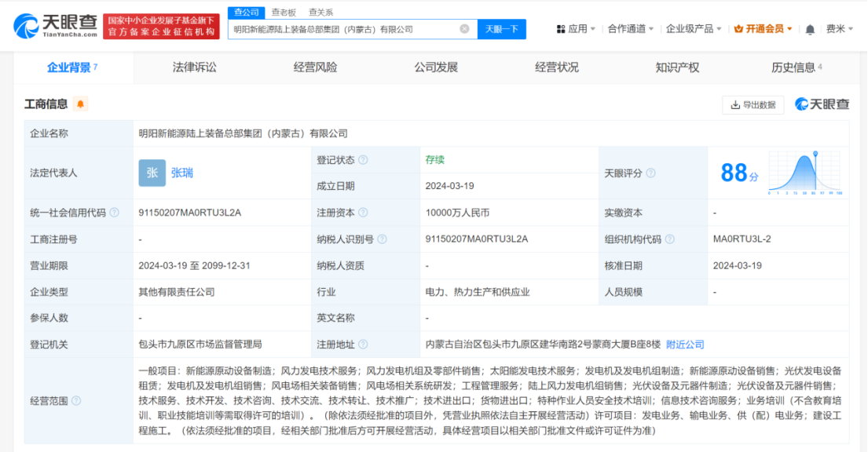Open the 企业级产品 dropdown
This screenshot has height=452, width=868.
(x=694, y=29)
